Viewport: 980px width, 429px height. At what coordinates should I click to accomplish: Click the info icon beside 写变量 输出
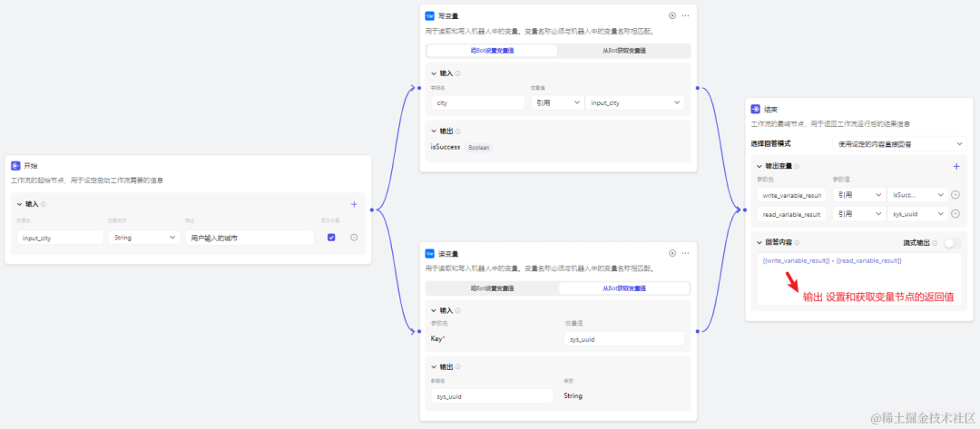457,132
